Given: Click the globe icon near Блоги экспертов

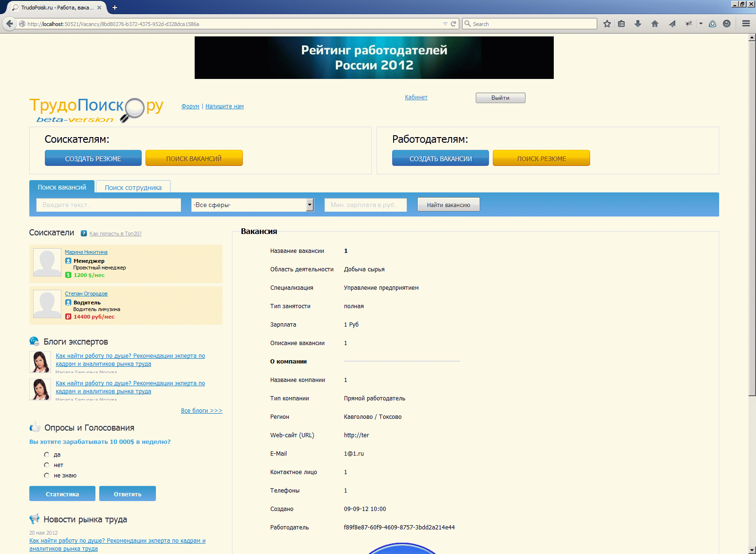Looking at the screenshot, I should click(34, 341).
